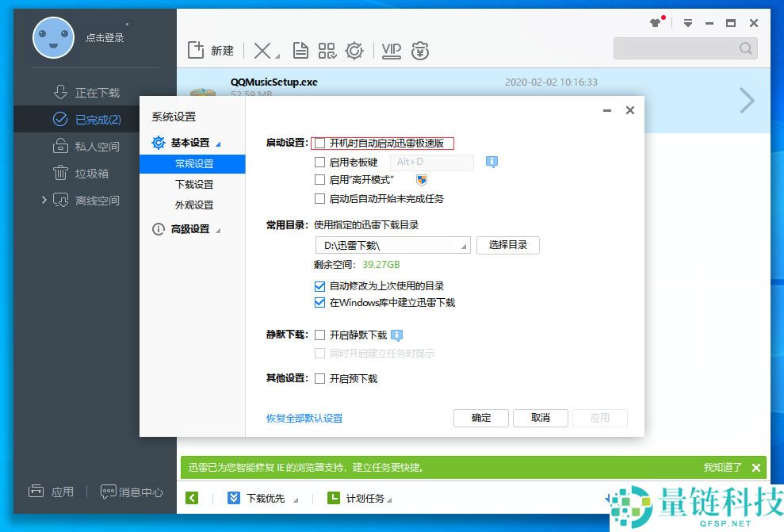Screen dimensions: 784x532
Task: Click the delete X toolbar icon
Action: pyautogui.click(x=262, y=51)
